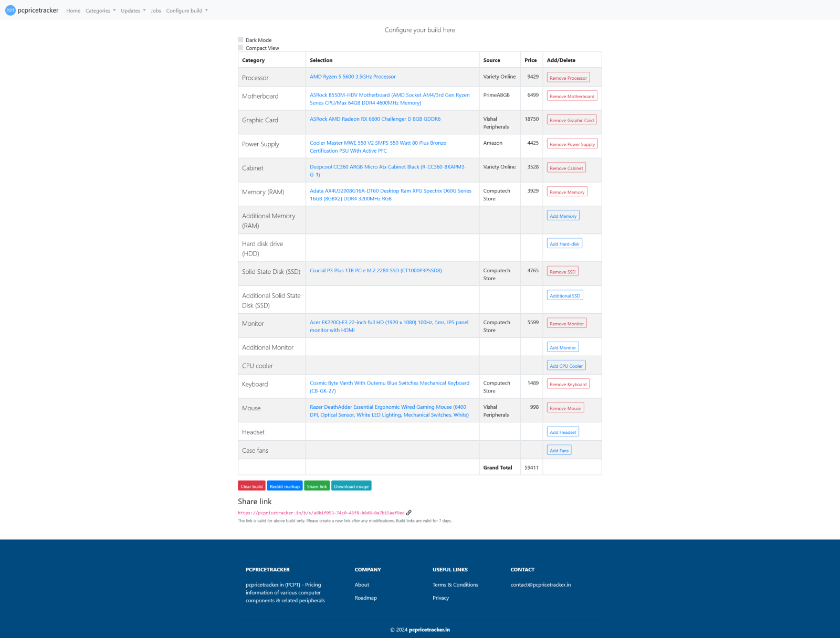Open Acer EK220Q-E3 monitor link

pos(389,326)
